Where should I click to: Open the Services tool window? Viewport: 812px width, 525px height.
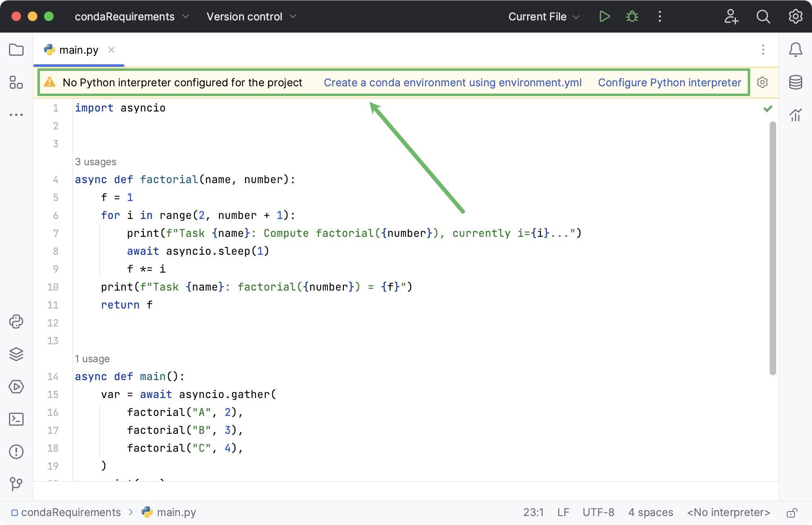point(16,387)
